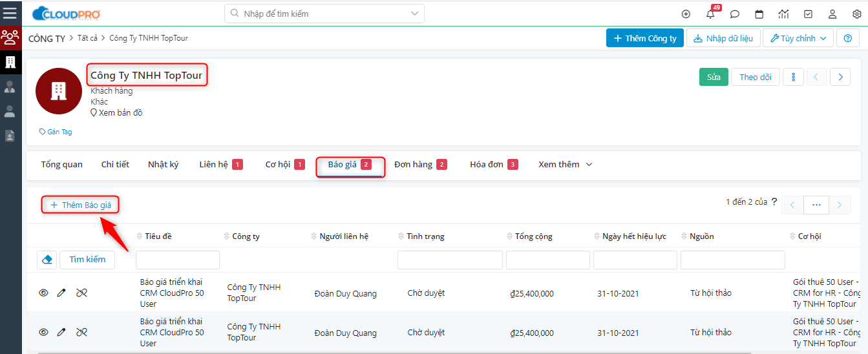Focus the Tổng cộng filter input
Screen dimensions: 868x354
pyautogui.click(x=548, y=260)
